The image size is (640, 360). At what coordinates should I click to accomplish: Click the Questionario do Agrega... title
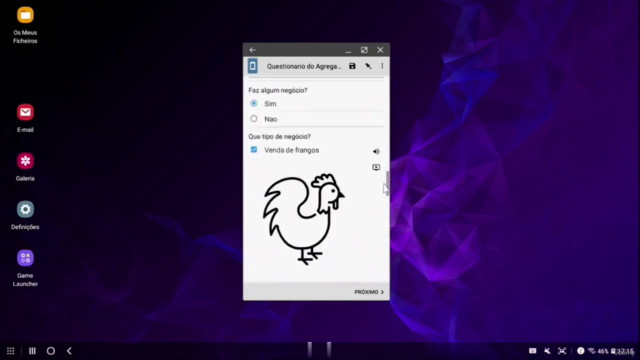[x=304, y=67]
